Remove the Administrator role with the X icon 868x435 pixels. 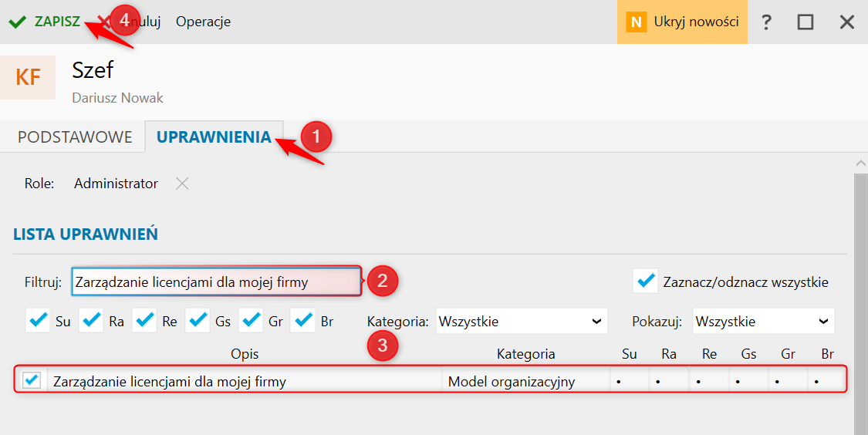click(181, 184)
